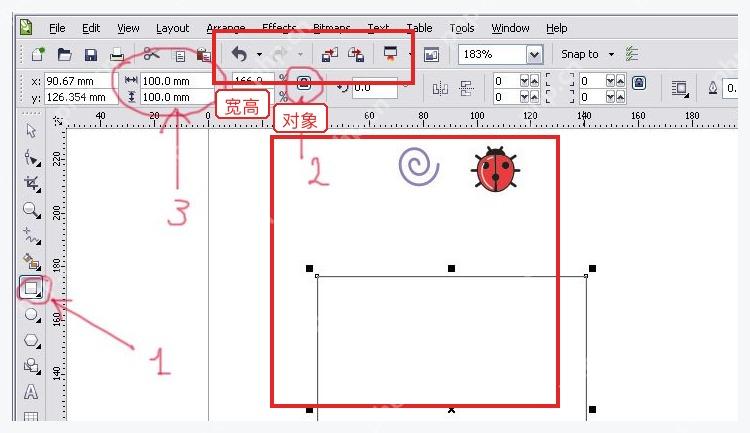Click the Copy icon
The height and width of the screenshot is (433, 750).
point(180,56)
